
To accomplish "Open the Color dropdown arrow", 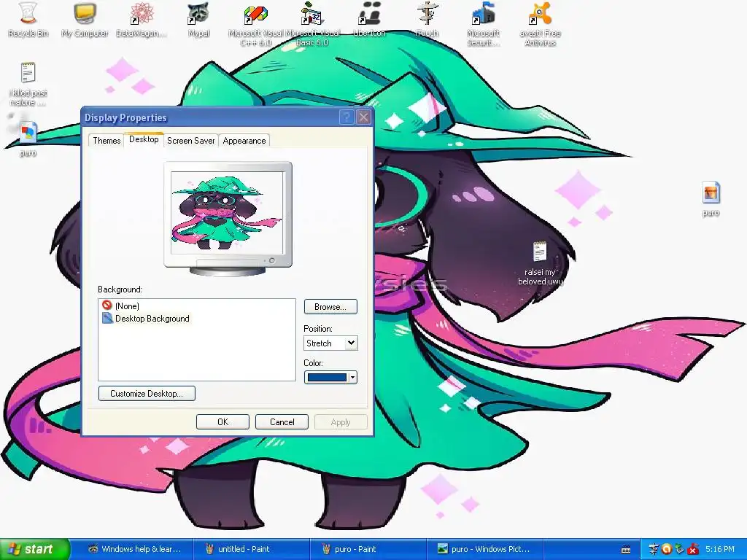I will pyautogui.click(x=352, y=377).
